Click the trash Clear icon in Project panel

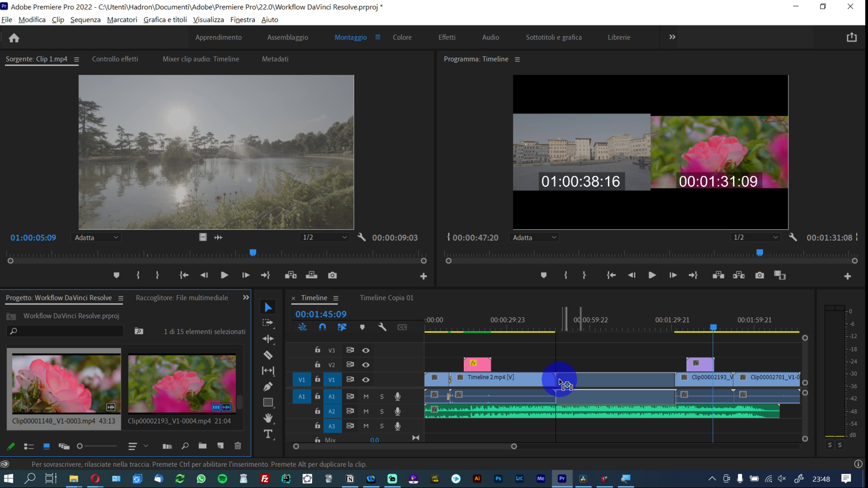[238, 446]
